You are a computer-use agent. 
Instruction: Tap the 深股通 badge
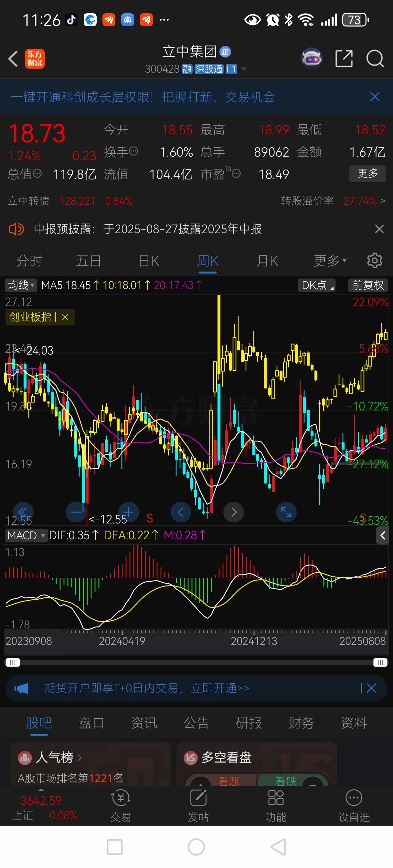pyautogui.click(x=209, y=69)
